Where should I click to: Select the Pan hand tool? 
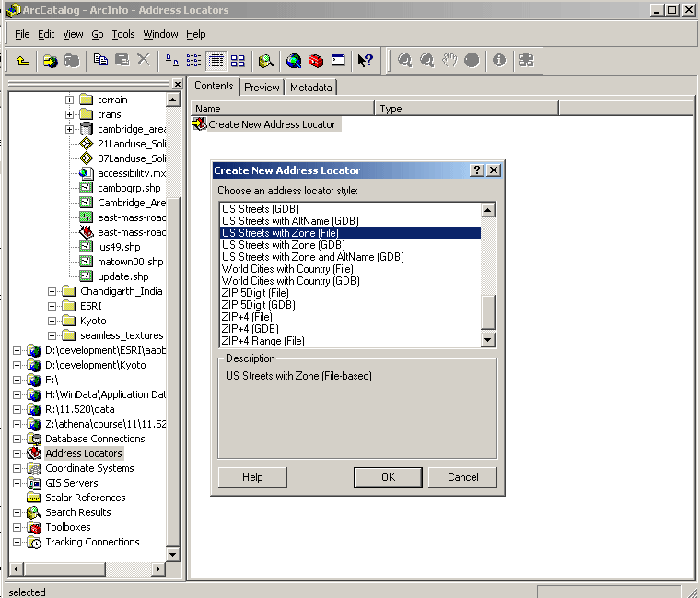click(x=449, y=60)
